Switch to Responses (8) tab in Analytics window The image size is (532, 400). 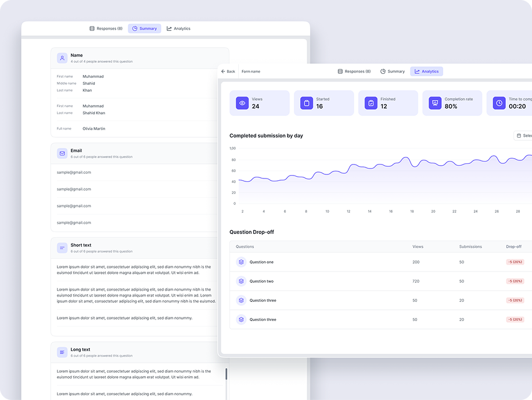point(354,72)
